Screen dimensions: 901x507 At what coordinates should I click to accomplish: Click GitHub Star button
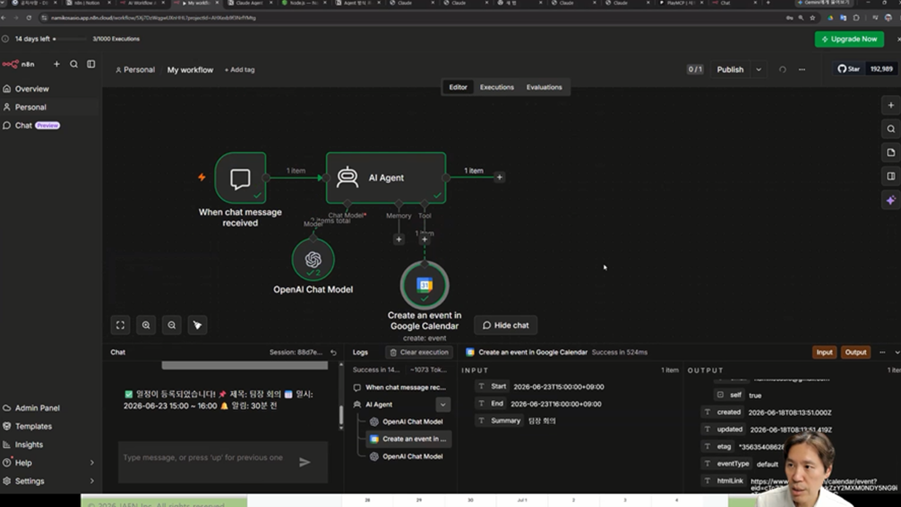point(848,69)
